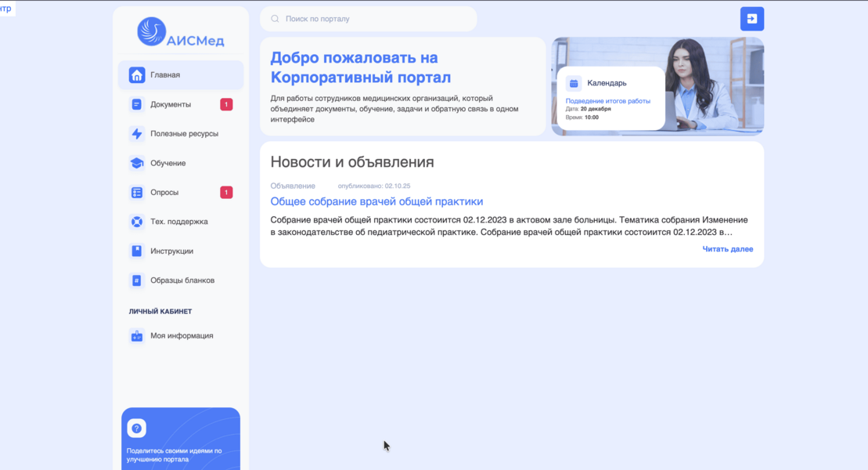Viewport: 868px width, 470px height.
Task: Click the hash icon for Образцы бланков
Action: click(x=137, y=280)
